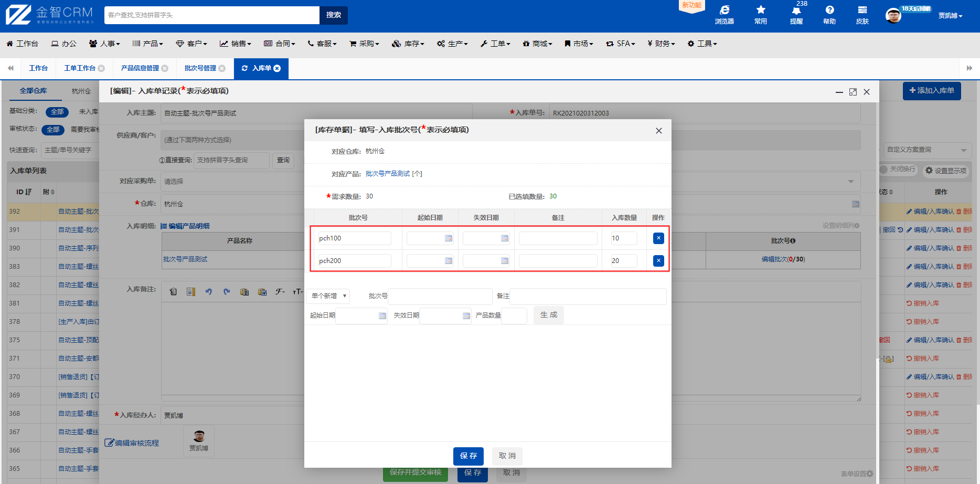Expand the 单个新增 dropdown

328,296
